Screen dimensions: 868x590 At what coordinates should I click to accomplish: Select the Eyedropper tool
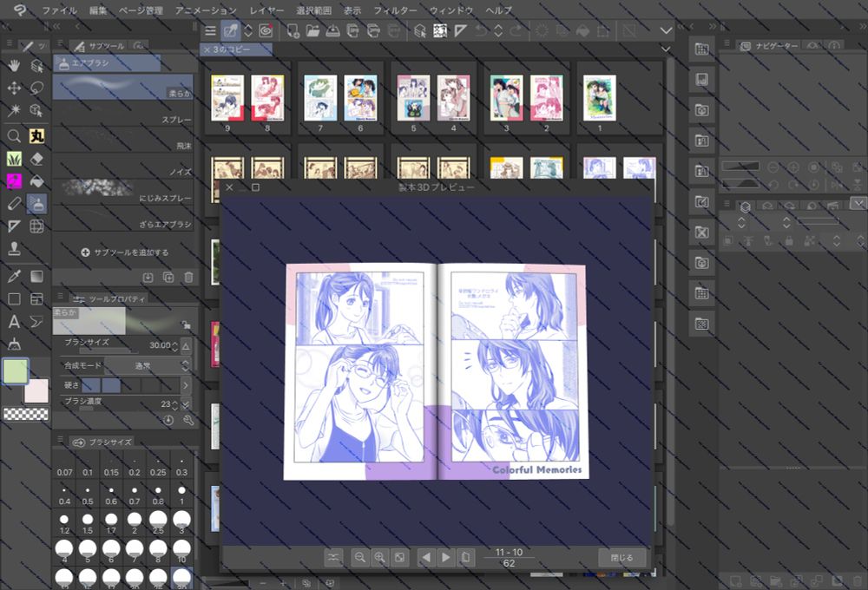(14, 276)
